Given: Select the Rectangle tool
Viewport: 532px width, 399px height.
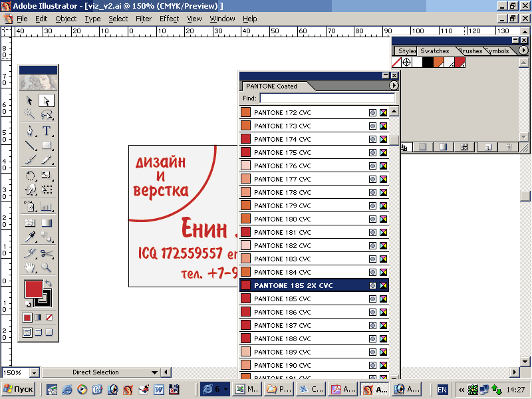Looking at the screenshot, I should point(47,145).
